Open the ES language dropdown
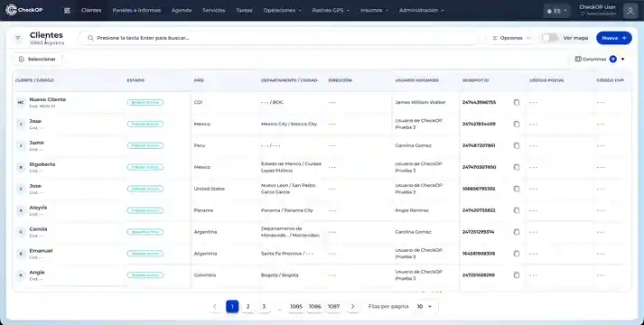Viewport: 644px width, 325px height. click(557, 11)
